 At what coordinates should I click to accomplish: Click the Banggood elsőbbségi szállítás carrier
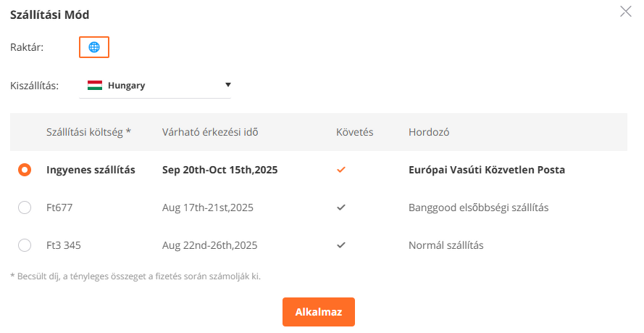[x=478, y=207]
